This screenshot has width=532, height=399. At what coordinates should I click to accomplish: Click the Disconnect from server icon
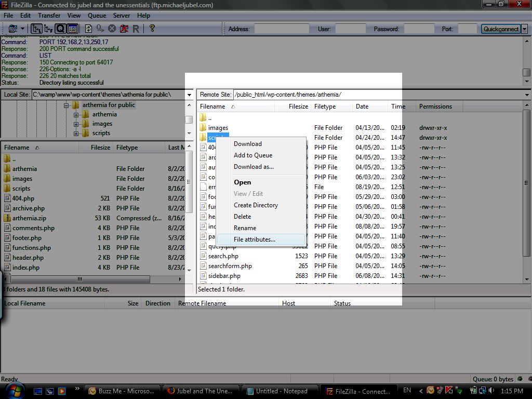click(124, 29)
